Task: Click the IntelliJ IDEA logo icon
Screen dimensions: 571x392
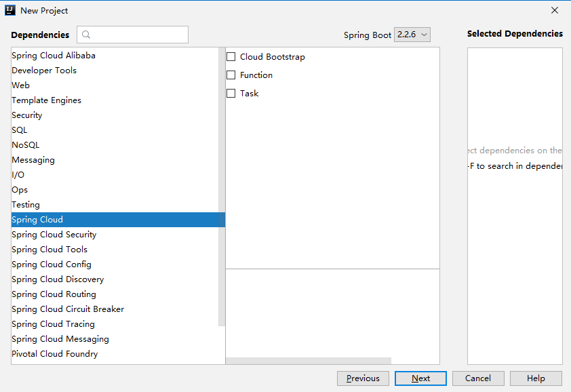Action: point(9,10)
